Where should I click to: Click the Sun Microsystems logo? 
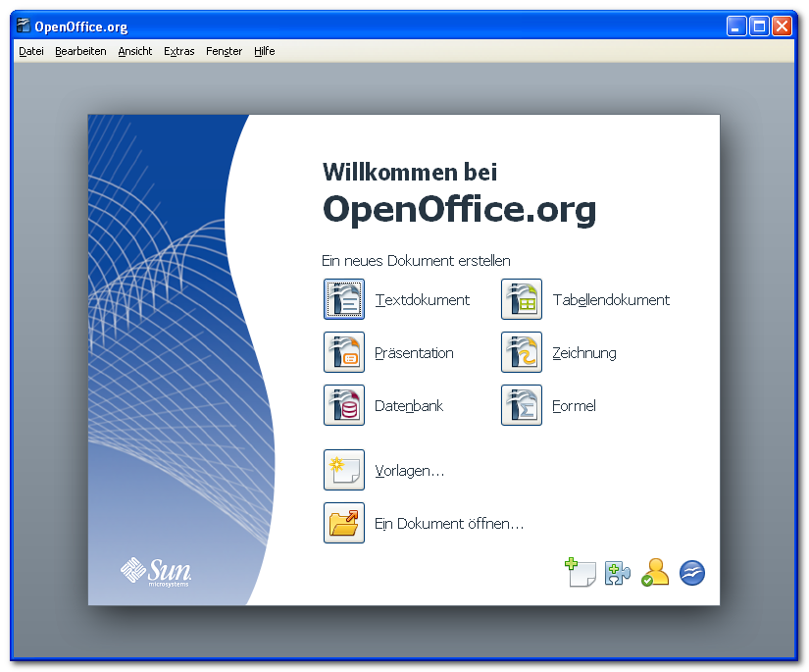tap(156, 572)
